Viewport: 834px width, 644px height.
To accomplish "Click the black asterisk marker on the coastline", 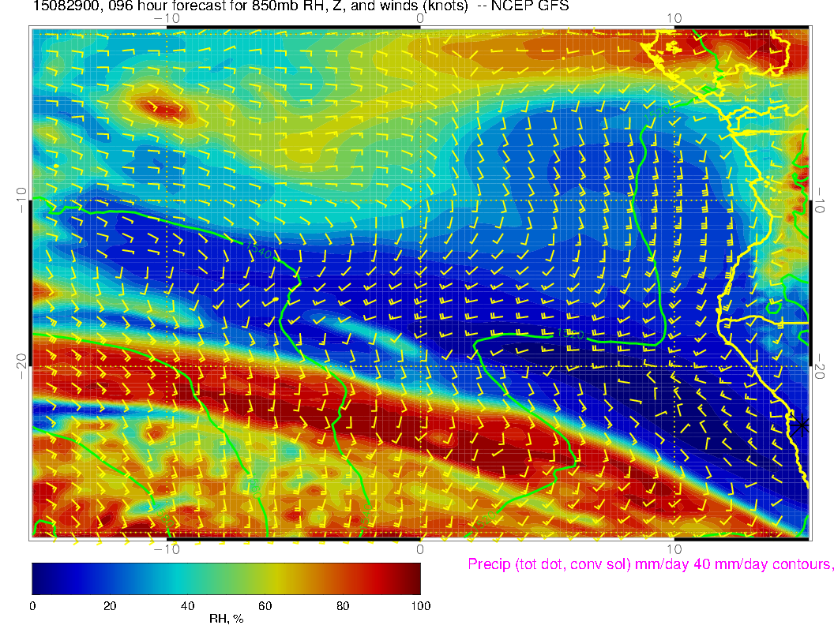I will point(801,425).
